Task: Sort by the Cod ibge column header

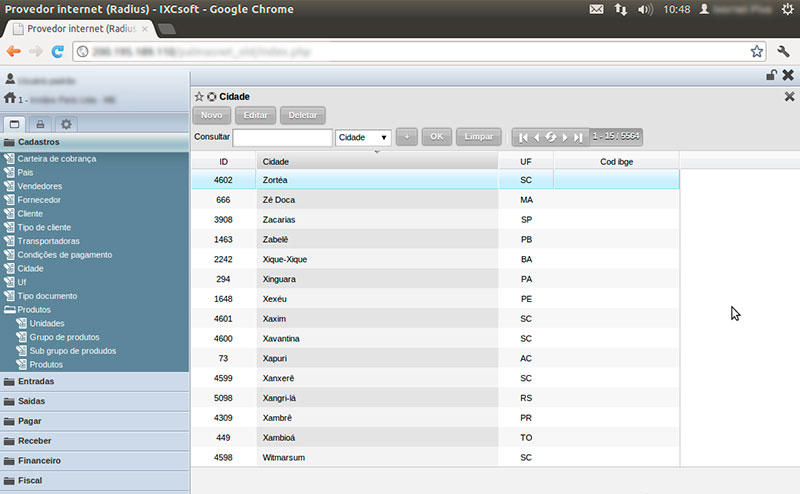Action: 616,161
